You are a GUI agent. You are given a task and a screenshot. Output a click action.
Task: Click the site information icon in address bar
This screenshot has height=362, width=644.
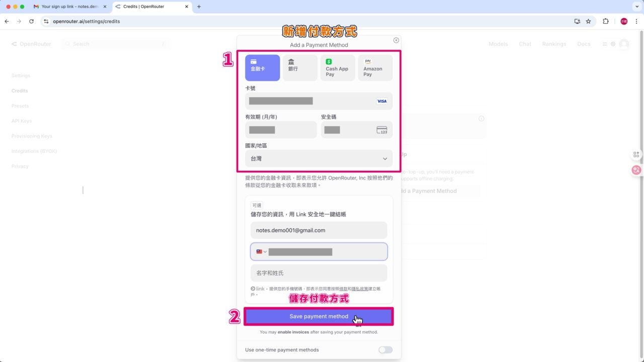(x=46, y=22)
